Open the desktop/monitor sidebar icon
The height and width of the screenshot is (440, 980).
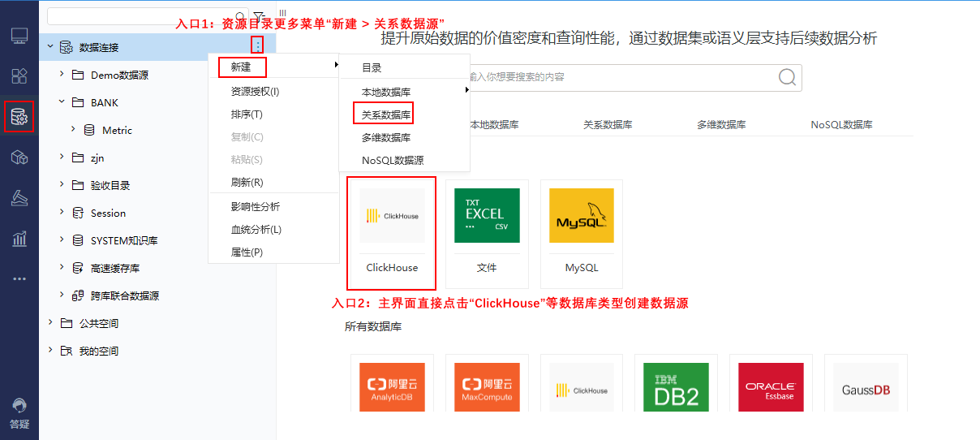click(19, 36)
